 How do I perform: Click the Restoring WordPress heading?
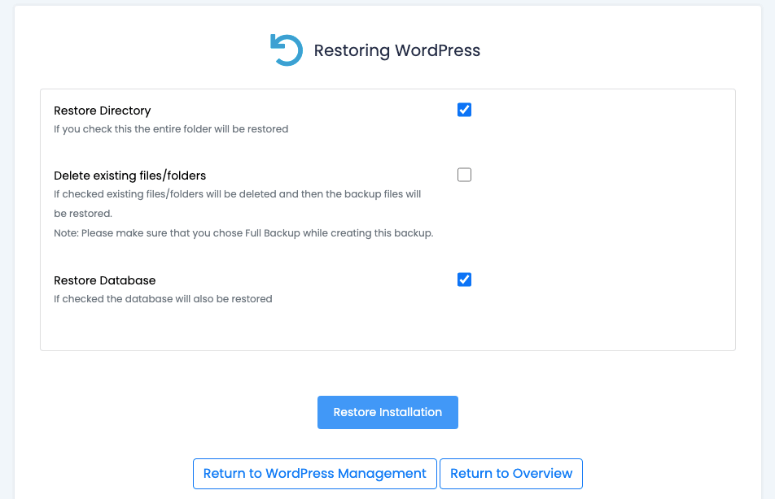point(397,50)
